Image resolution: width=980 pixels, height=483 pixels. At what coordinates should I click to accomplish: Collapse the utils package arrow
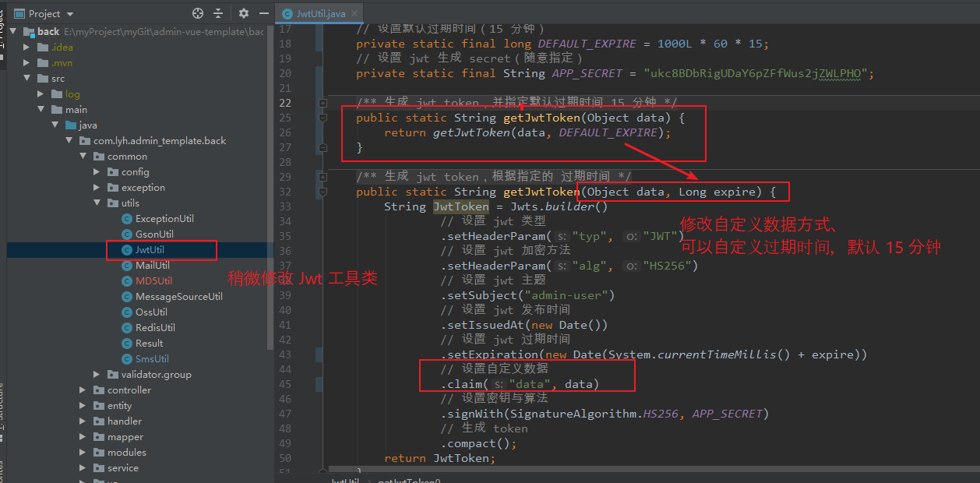click(97, 203)
